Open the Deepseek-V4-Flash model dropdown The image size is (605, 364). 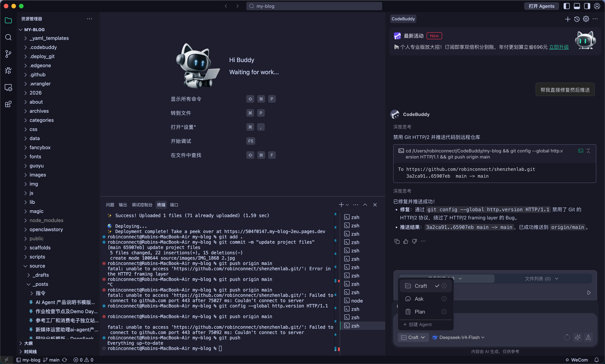pyautogui.click(x=458, y=337)
